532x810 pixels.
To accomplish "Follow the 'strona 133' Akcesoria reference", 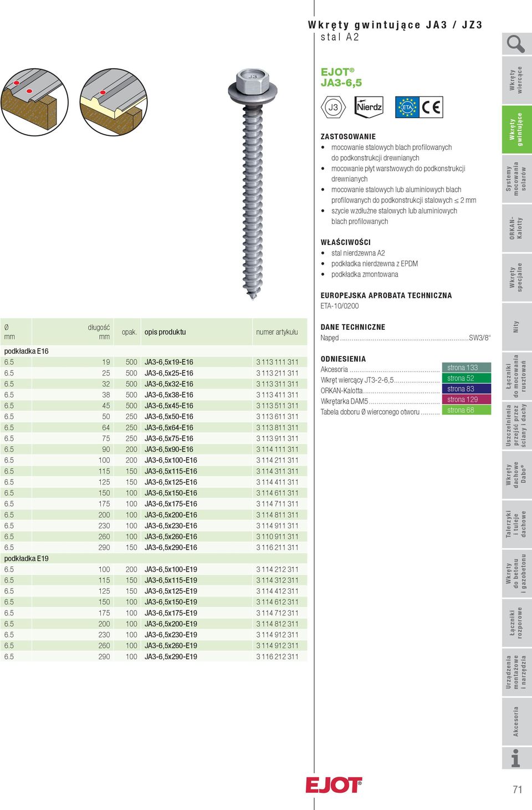I will 466,368.
